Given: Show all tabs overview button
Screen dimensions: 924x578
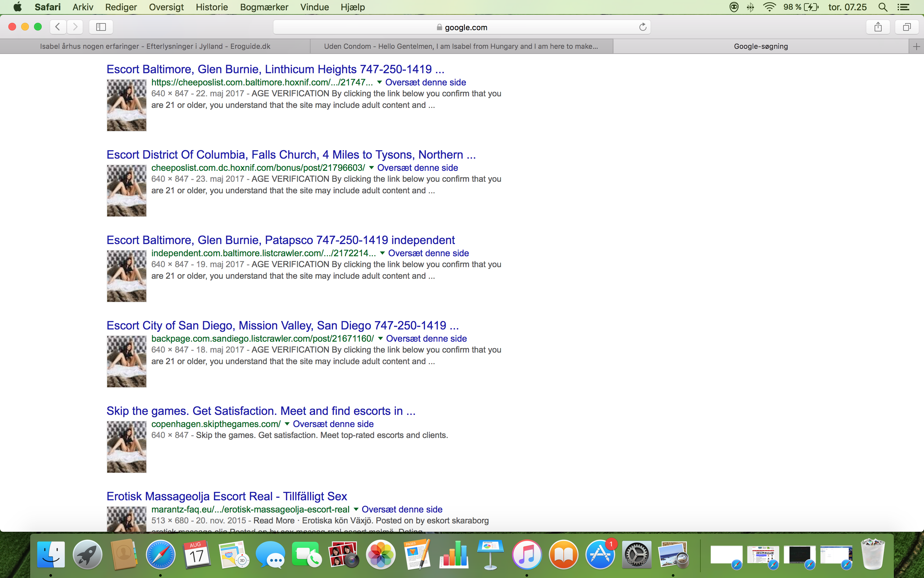Looking at the screenshot, I should point(907,27).
